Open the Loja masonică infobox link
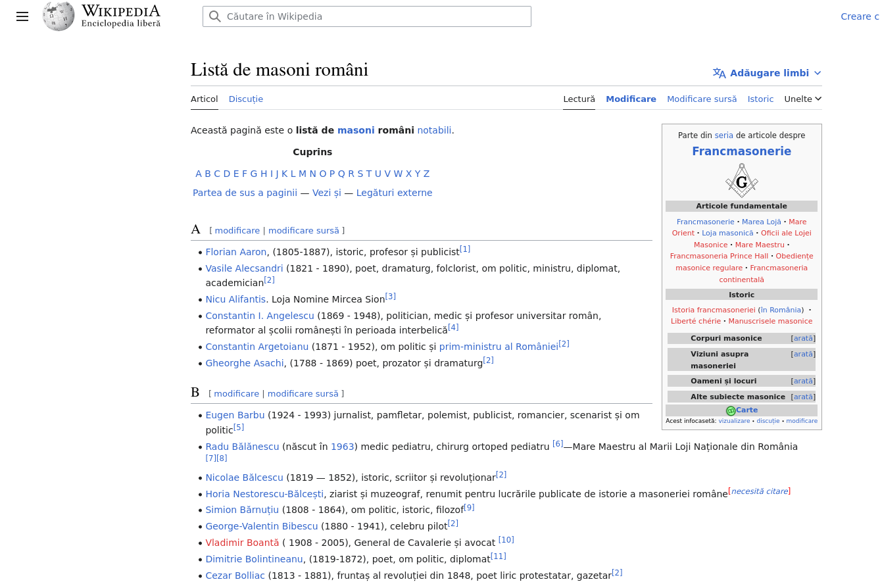880x588 pixels. point(727,233)
